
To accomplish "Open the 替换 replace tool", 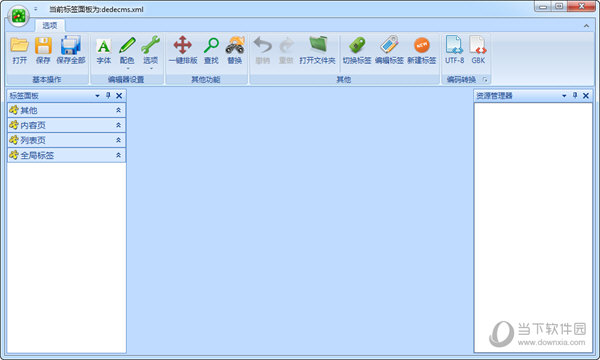I will click(x=235, y=50).
